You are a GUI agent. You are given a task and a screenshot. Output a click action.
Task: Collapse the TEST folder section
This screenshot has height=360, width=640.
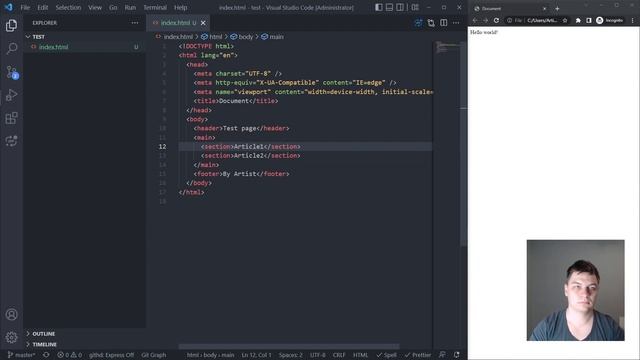coord(84,37)
